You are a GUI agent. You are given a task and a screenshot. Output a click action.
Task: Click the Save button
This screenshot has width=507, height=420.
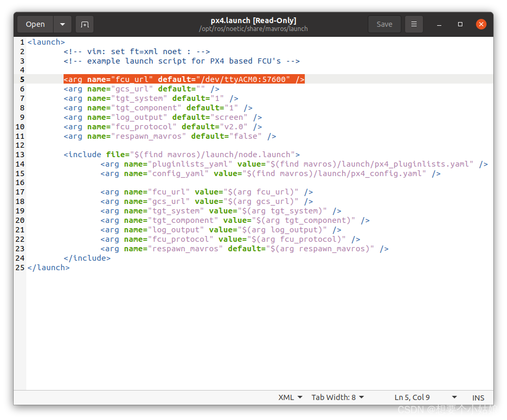(384, 24)
